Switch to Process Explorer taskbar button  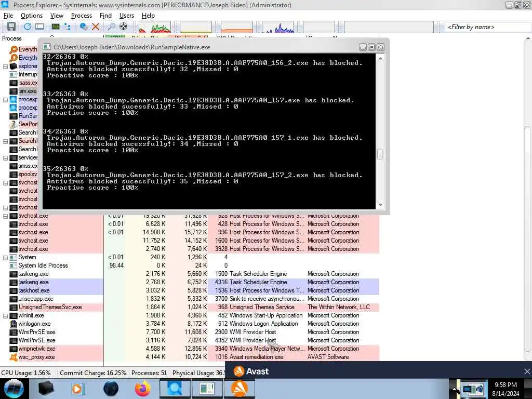(175, 389)
